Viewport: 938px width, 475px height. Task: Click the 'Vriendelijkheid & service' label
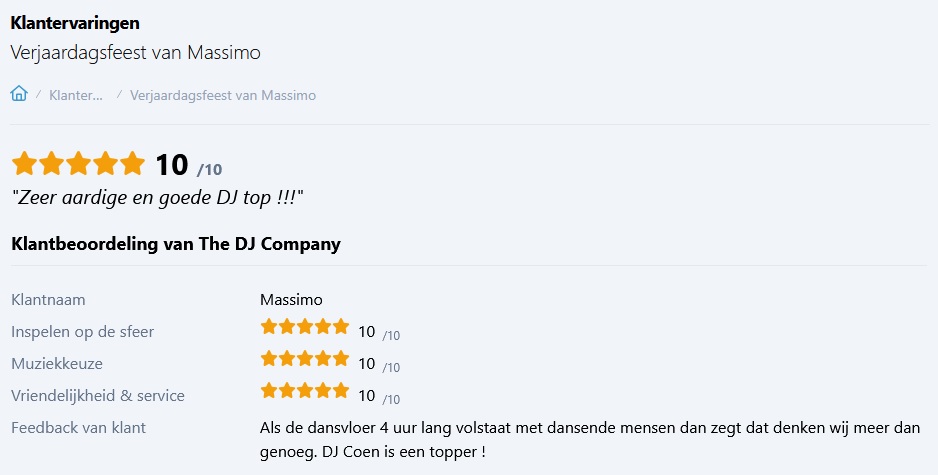tap(98, 395)
